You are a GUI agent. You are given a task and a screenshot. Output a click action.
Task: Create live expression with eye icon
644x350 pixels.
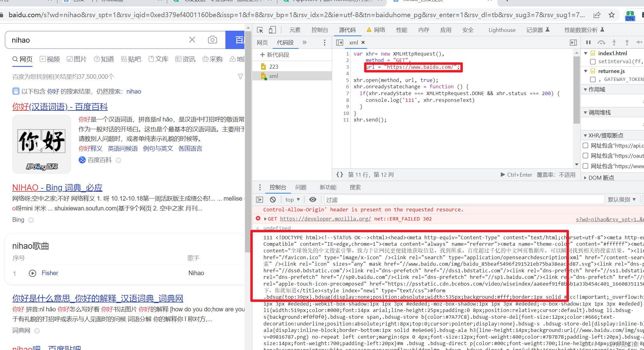[x=312, y=200]
